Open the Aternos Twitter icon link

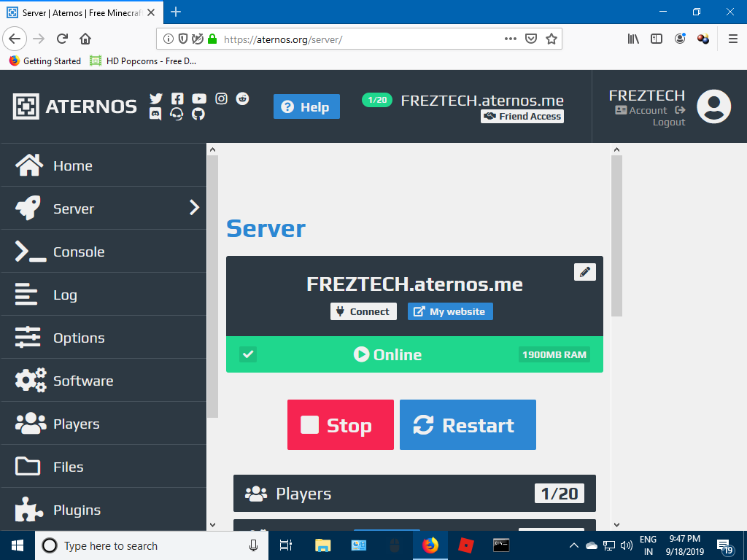pos(156,98)
